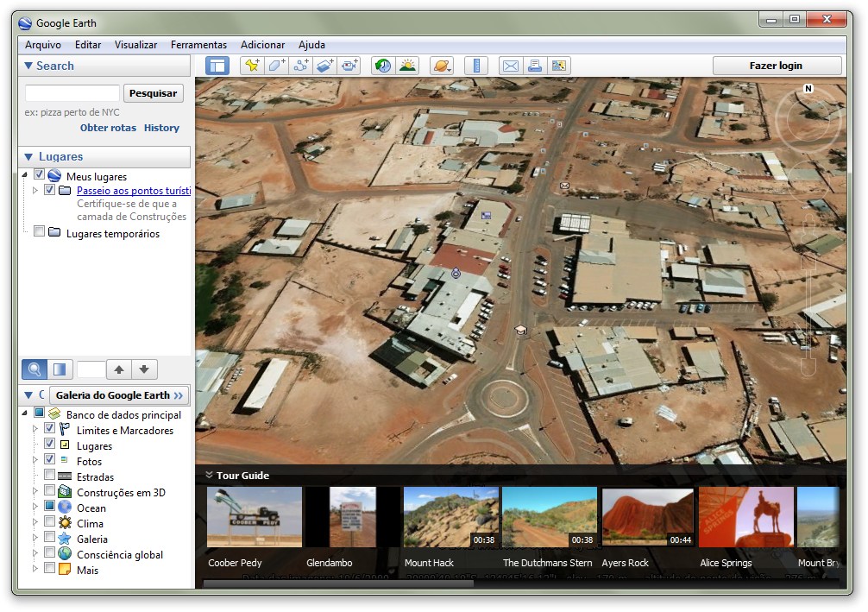Screen dimensions: 868x612
Task: Open the Visualizar menu
Action: click(135, 45)
